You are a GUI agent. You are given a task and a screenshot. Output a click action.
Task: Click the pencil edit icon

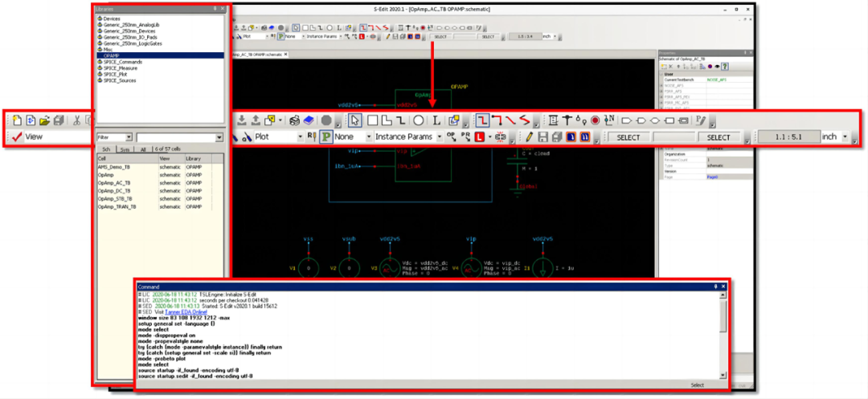point(529,136)
